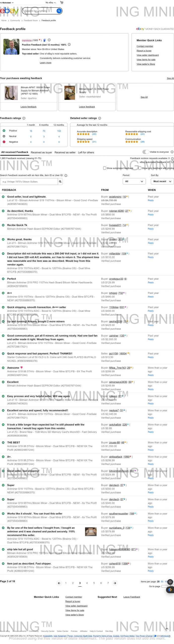Click the back-to-top arrow button

(x=167, y=629)
